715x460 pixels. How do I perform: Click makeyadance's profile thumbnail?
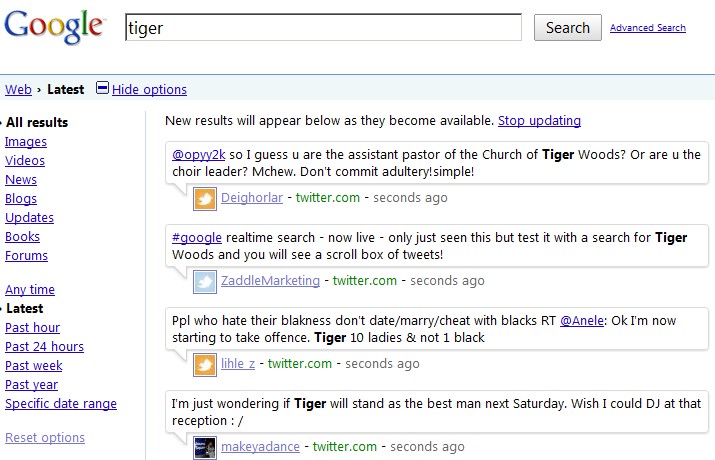(x=205, y=447)
